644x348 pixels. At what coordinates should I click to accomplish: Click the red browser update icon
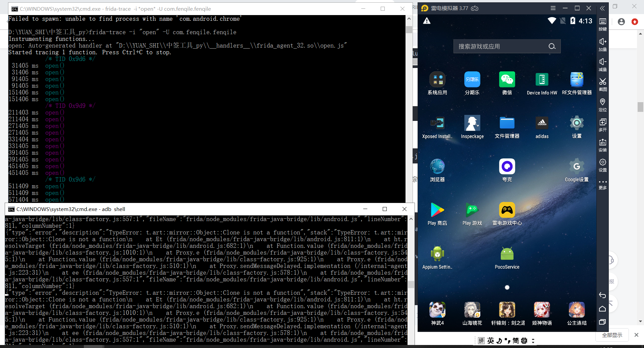point(635,22)
